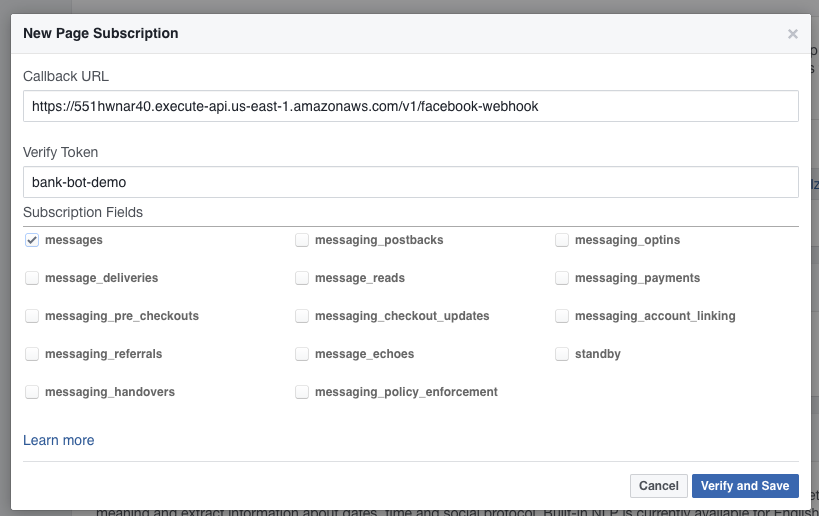This screenshot has width=819, height=516.
Task: Click the messaging_checkout_updates label text
Action: pos(402,316)
